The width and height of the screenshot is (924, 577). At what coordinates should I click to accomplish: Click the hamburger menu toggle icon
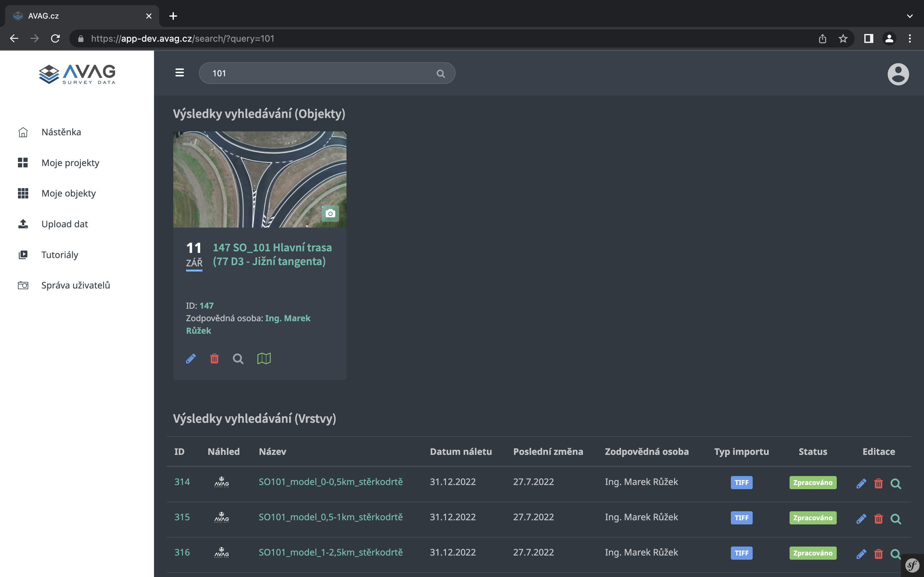coord(179,72)
